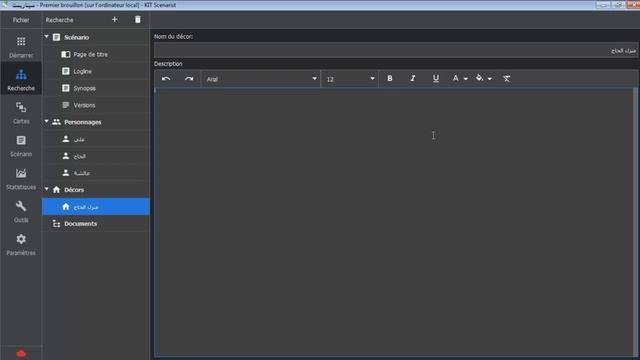Select the first character under Personnages
This screenshot has height=360, width=640.
pyautogui.click(x=96, y=139)
